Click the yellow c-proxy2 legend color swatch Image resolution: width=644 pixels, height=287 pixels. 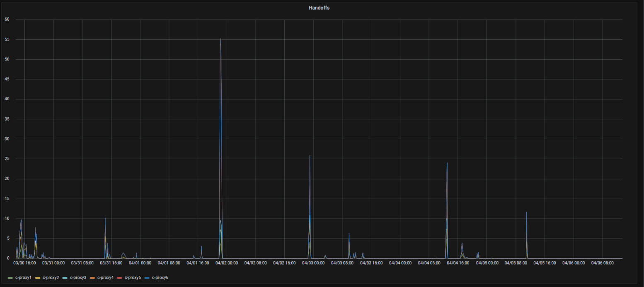38,277
